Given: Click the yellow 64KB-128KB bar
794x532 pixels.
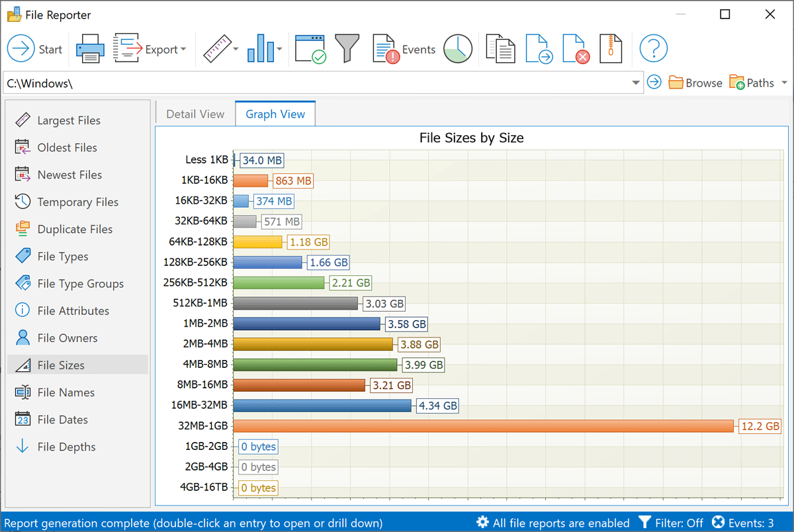Looking at the screenshot, I should [x=258, y=242].
